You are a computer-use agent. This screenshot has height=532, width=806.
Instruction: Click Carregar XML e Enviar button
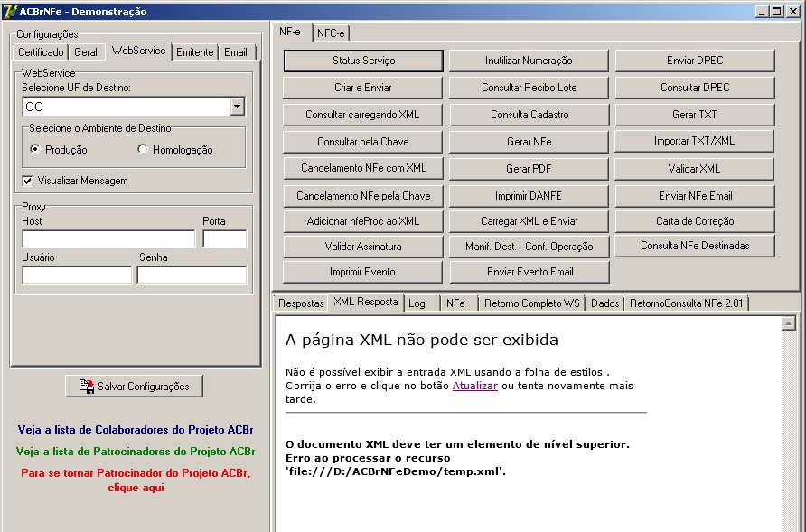click(529, 221)
